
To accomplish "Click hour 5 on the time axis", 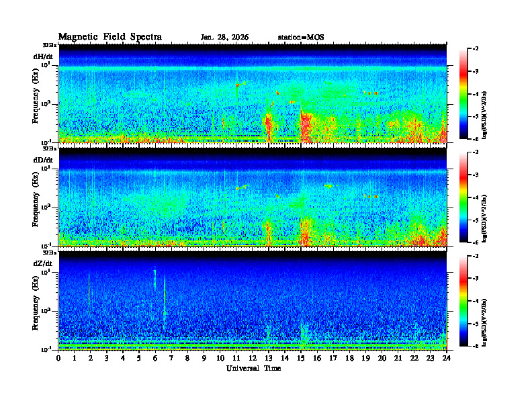I will pyautogui.click(x=139, y=359).
